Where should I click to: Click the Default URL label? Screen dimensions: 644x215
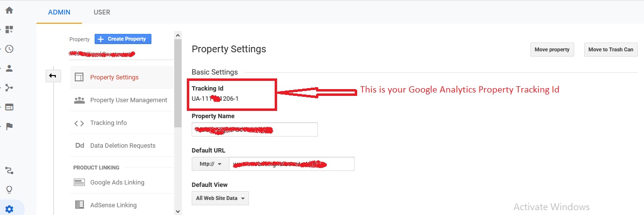point(209,150)
